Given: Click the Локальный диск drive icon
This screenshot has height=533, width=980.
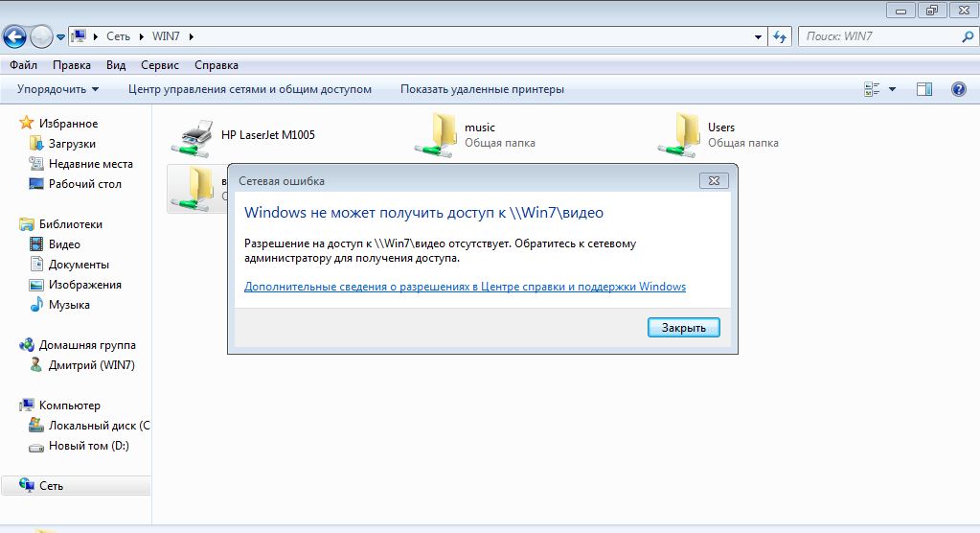Looking at the screenshot, I should [36, 426].
